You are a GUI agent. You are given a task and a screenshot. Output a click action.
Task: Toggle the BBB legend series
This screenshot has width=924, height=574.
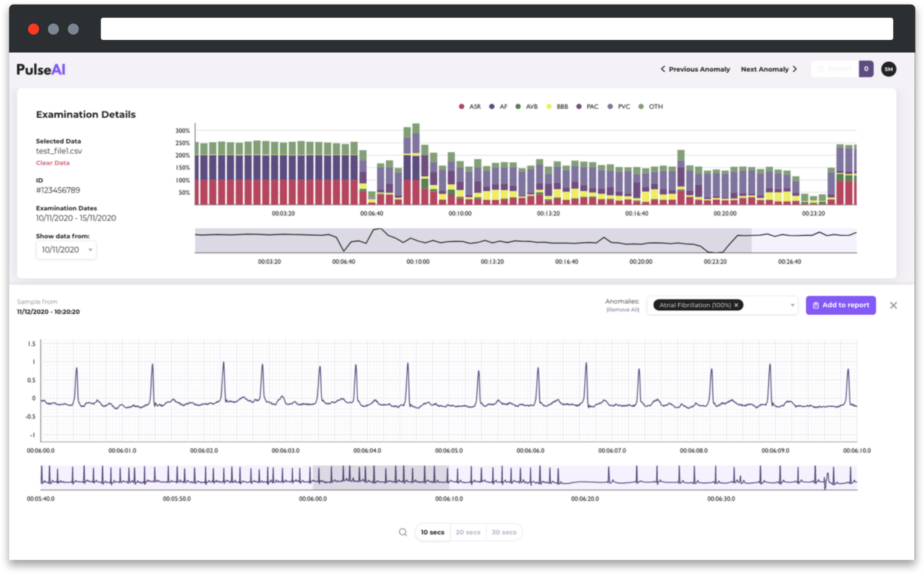coord(557,106)
